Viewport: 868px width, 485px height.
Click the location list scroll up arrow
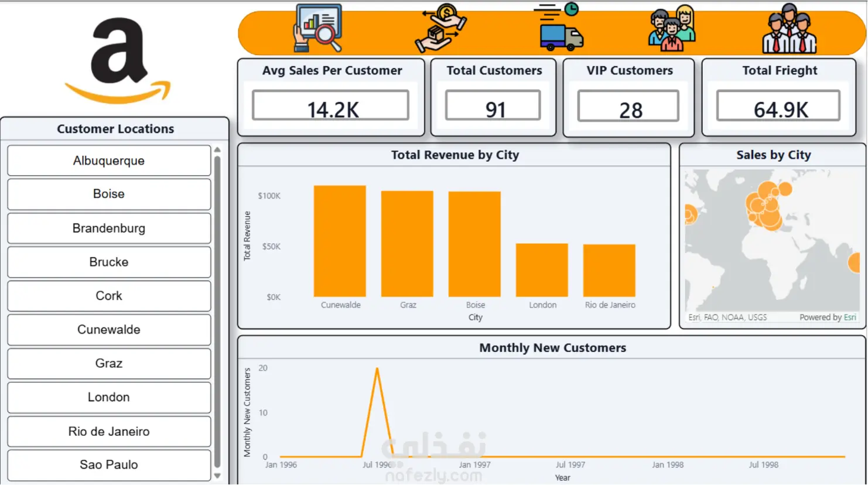tap(217, 150)
